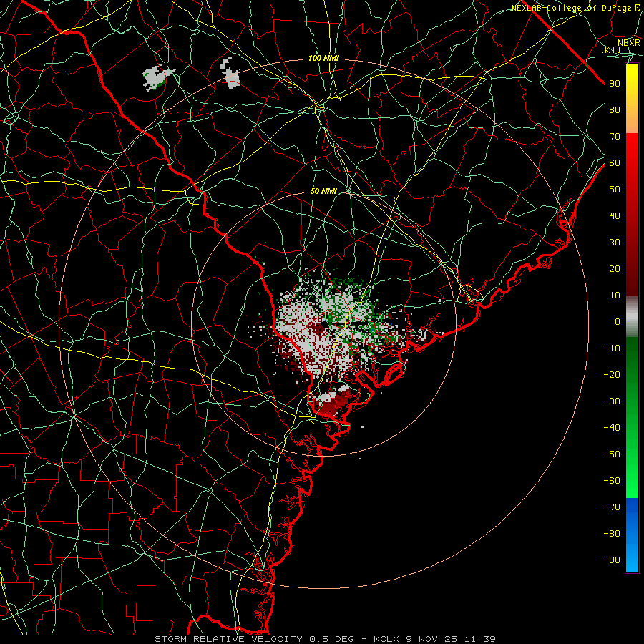
Task: Select the positive 10 scale label
Action: point(615,296)
